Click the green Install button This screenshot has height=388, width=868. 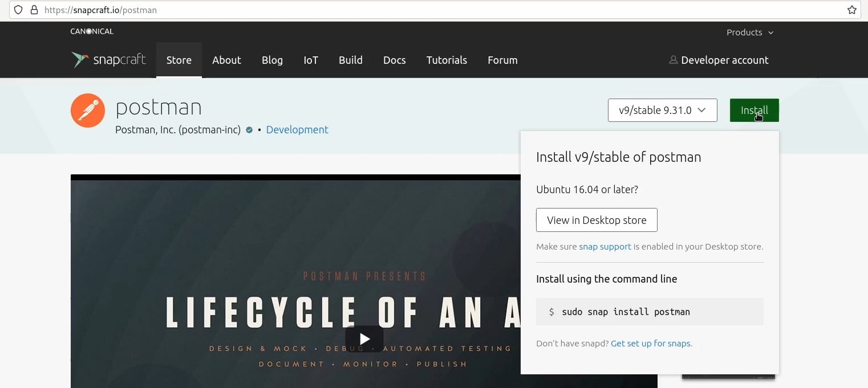(755, 110)
